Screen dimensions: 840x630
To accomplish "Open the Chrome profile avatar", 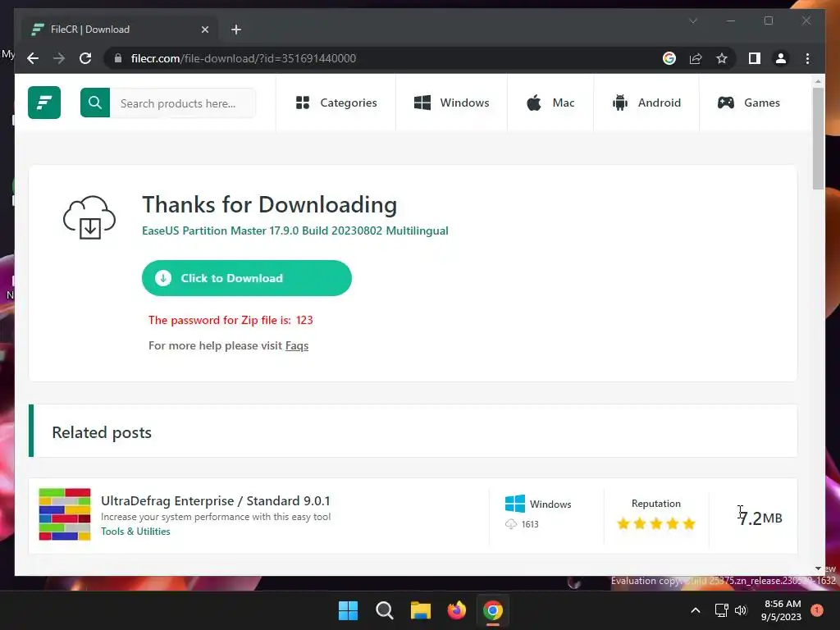I will pyautogui.click(x=781, y=58).
